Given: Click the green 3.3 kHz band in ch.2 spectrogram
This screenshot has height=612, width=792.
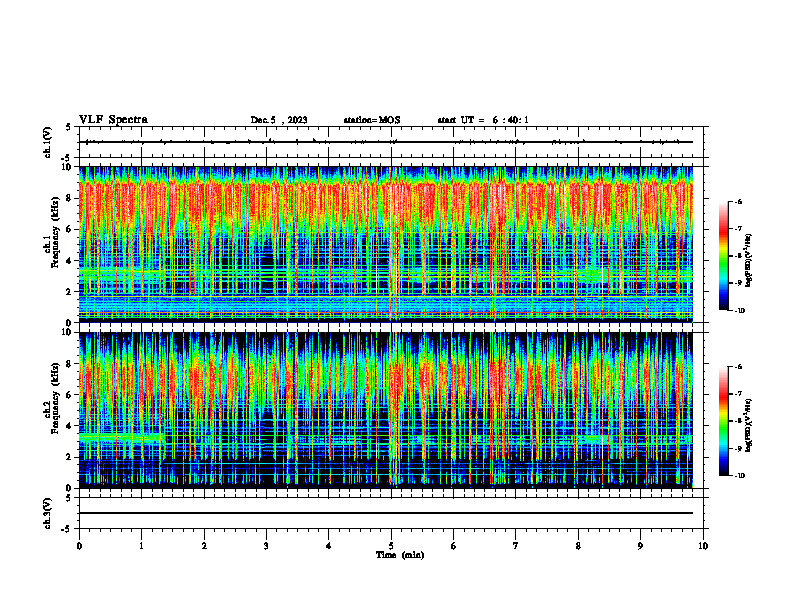Looking at the screenshot, I should point(121,437).
